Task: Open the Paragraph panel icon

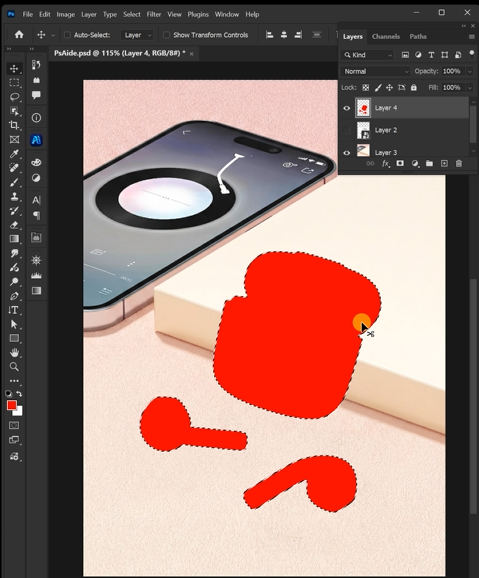Action: click(x=36, y=215)
